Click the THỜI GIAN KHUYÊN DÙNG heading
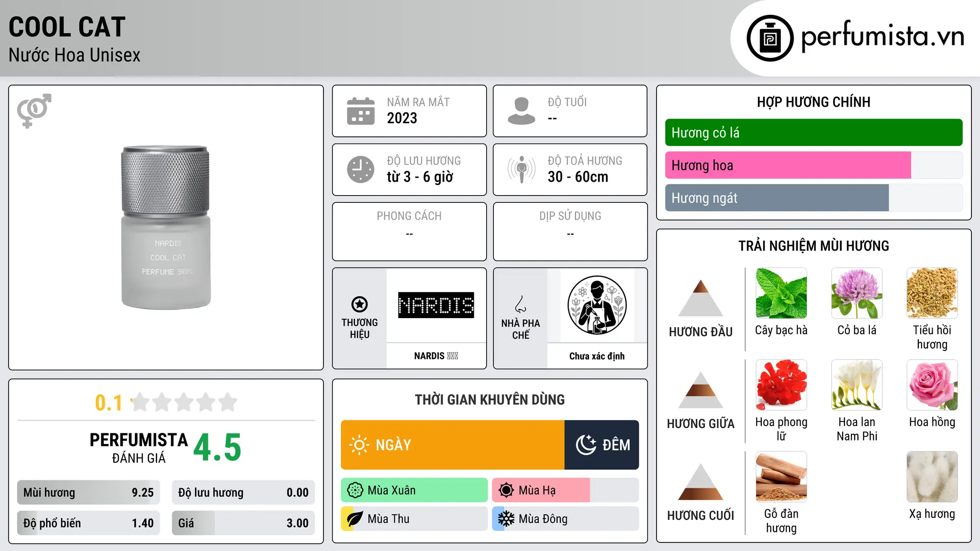 (x=490, y=399)
